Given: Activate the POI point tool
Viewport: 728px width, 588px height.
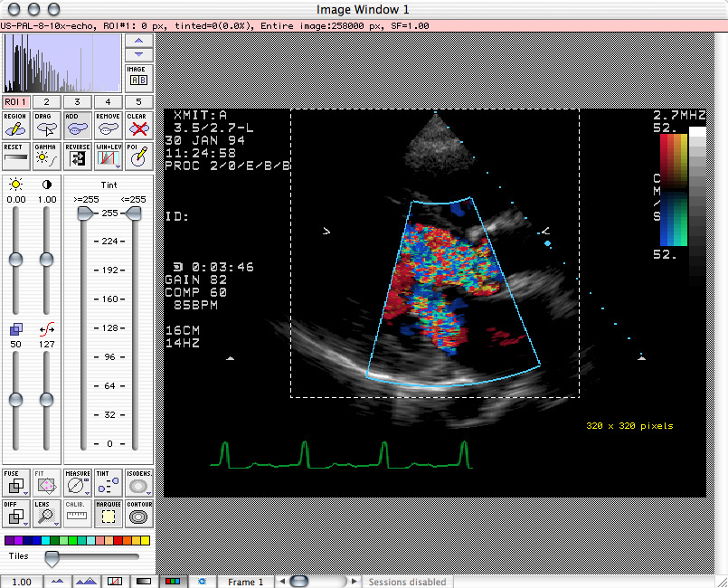Looking at the screenshot, I should 138,156.
